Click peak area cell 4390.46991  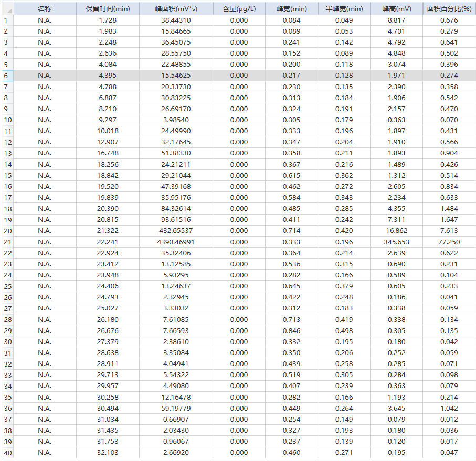(x=176, y=242)
